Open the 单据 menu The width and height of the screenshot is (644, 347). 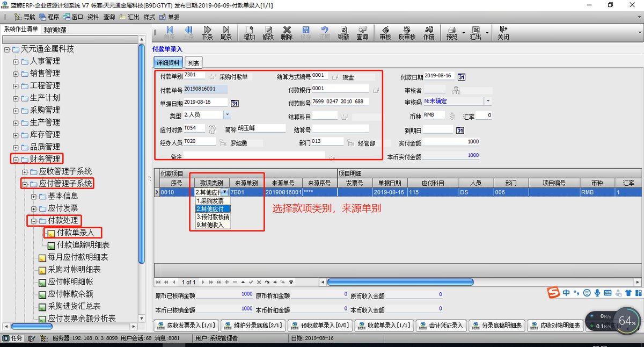pos(170,17)
